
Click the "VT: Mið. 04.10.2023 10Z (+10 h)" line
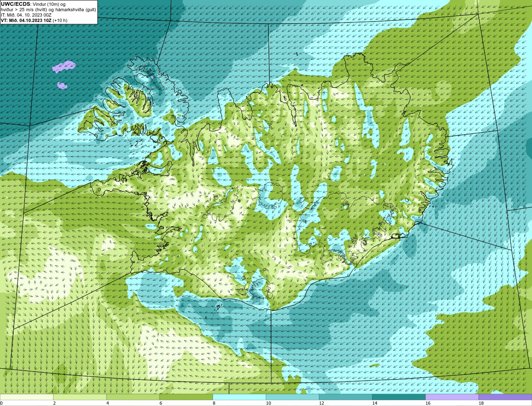click(x=34, y=20)
